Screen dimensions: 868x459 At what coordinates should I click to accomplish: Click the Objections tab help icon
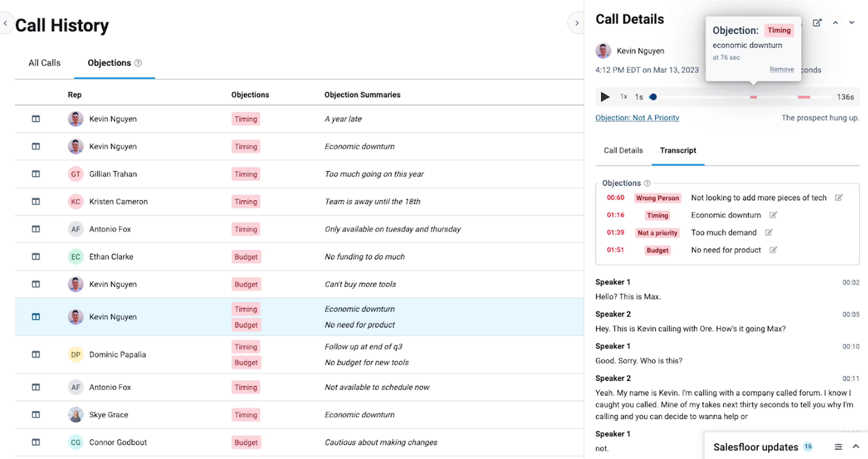click(x=138, y=63)
